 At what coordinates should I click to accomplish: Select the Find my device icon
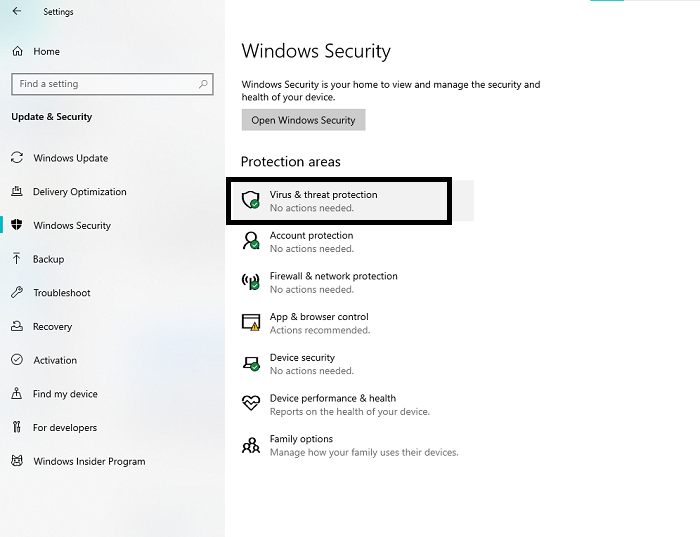tap(17, 394)
